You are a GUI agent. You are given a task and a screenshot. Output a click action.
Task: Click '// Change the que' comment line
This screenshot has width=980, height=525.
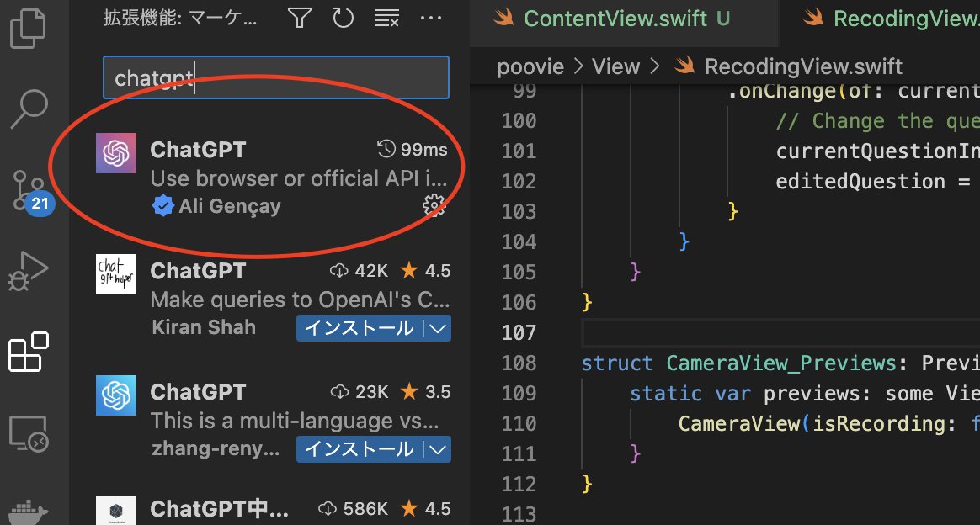pyautogui.click(x=877, y=120)
